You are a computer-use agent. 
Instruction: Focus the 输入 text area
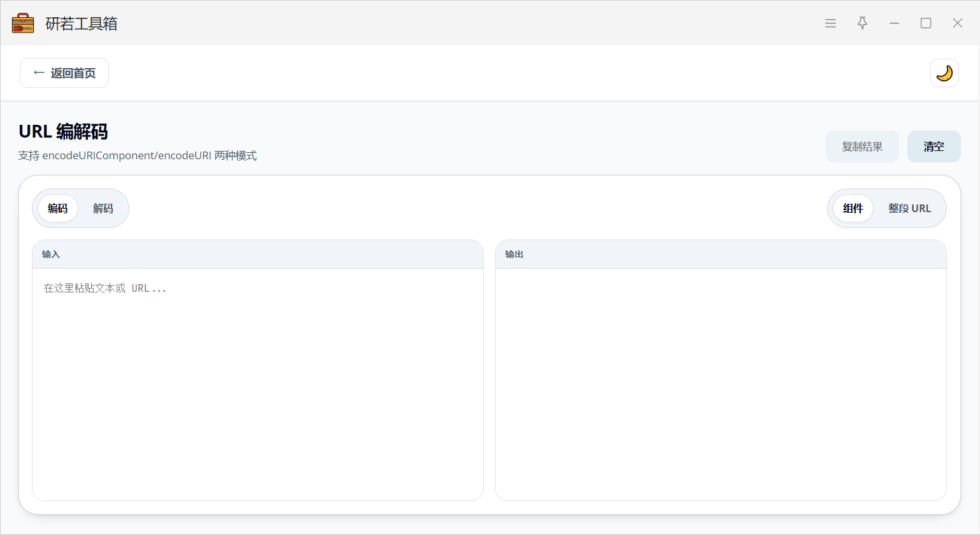click(x=257, y=382)
